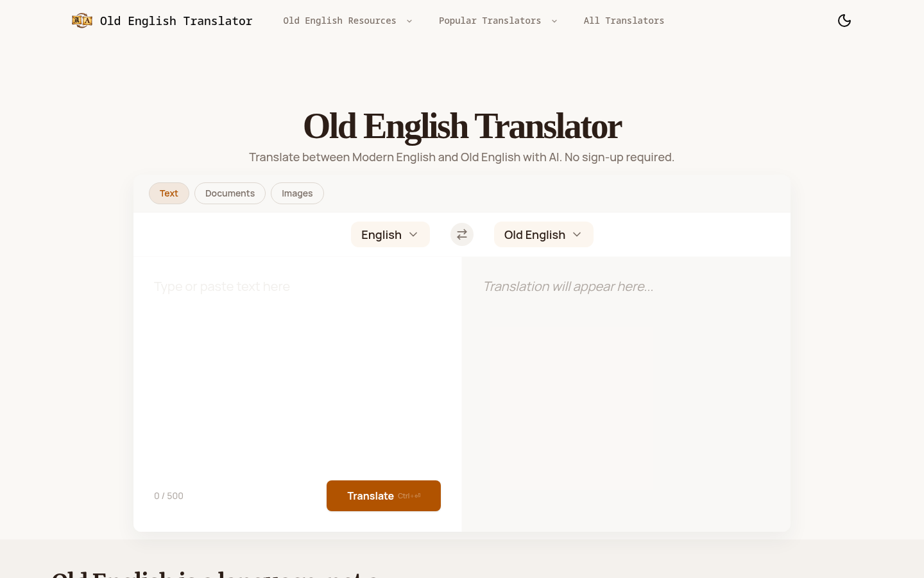Click the main 'Old English Translator' heading
The image size is (924, 578).
coord(462,126)
